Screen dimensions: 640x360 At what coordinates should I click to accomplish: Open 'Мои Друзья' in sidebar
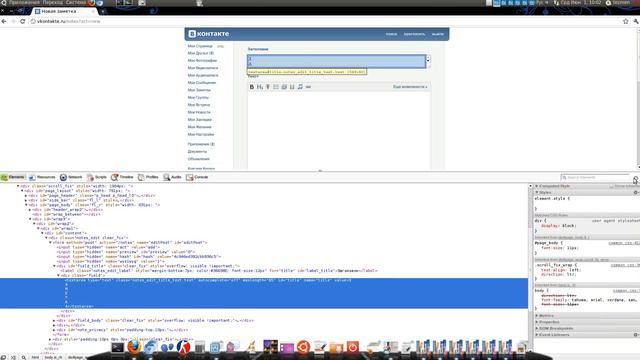point(200,53)
